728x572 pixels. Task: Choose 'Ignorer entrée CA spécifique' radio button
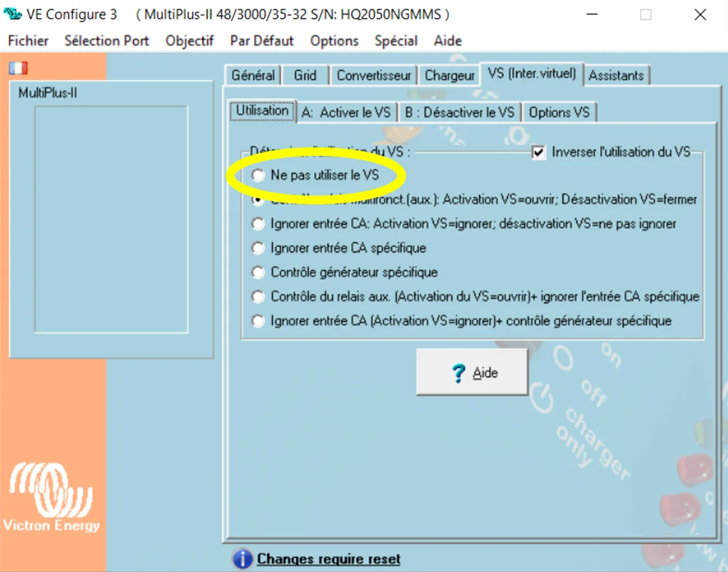pos(258,248)
